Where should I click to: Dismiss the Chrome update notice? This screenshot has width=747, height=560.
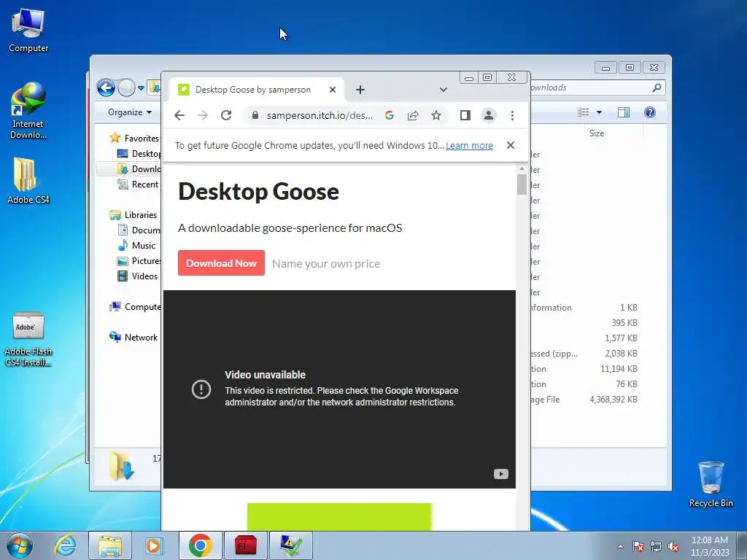(x=510, y=145)
